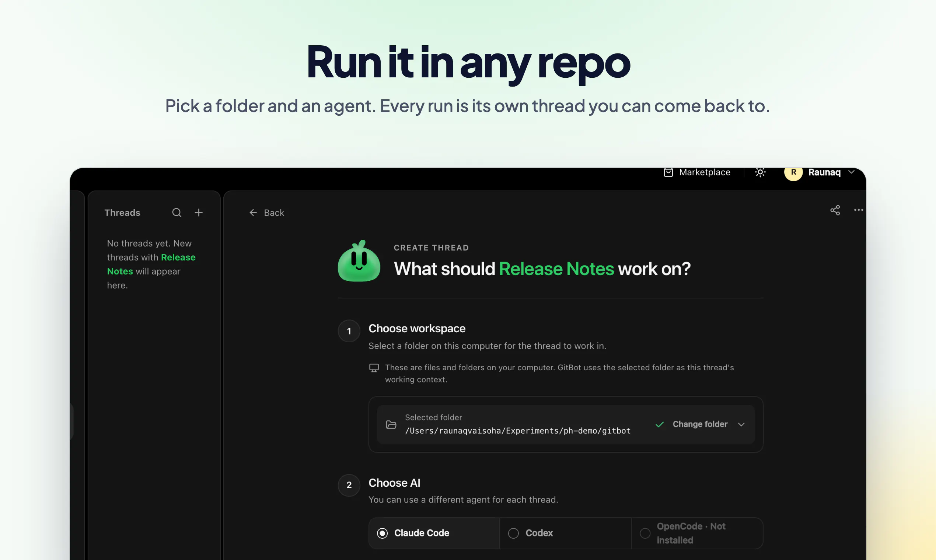
Task: Click the Threads panel heading
Action: click(x=122, y=213)
